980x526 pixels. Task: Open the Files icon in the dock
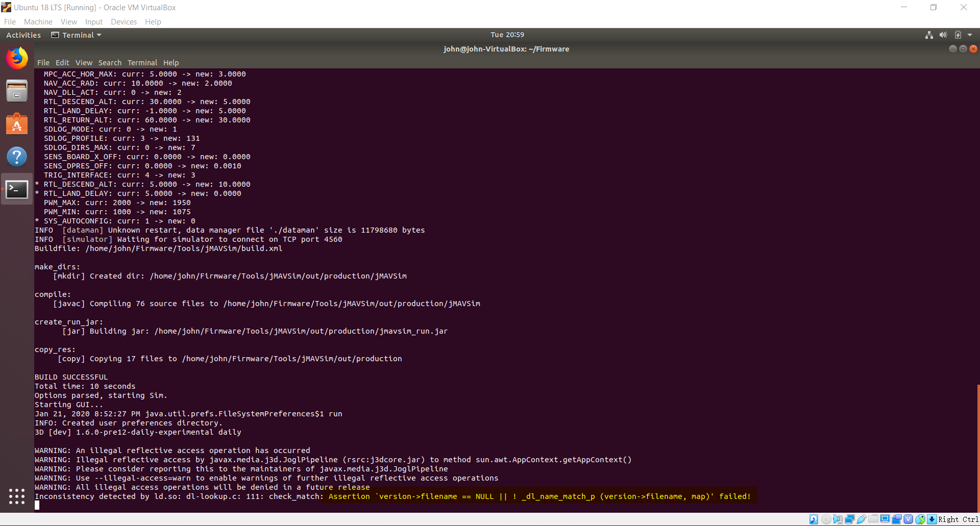[17, 90]
